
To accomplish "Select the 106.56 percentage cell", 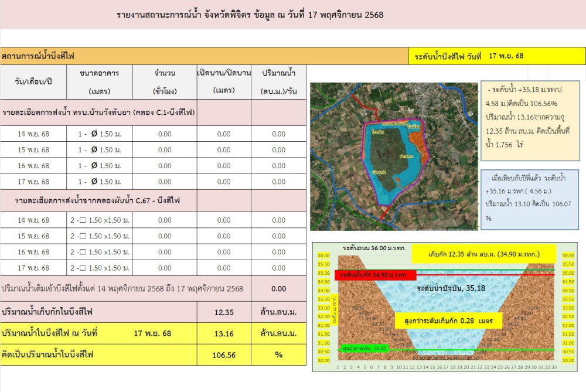I will tap(224, 355).
